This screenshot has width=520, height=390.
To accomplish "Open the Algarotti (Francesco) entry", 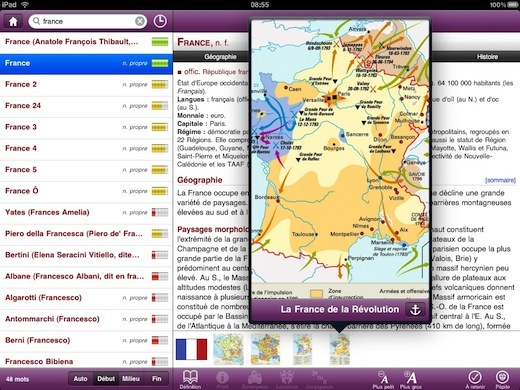I will tap(86, 298).
